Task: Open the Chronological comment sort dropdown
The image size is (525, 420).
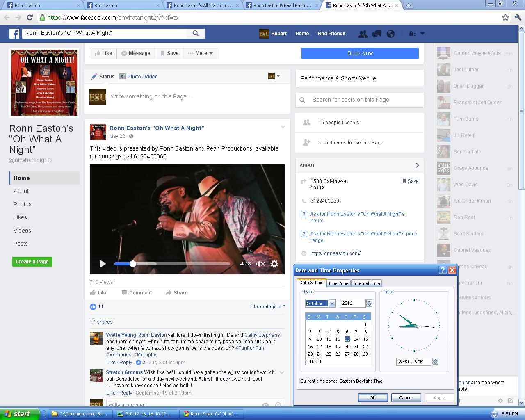Action: 267,307
